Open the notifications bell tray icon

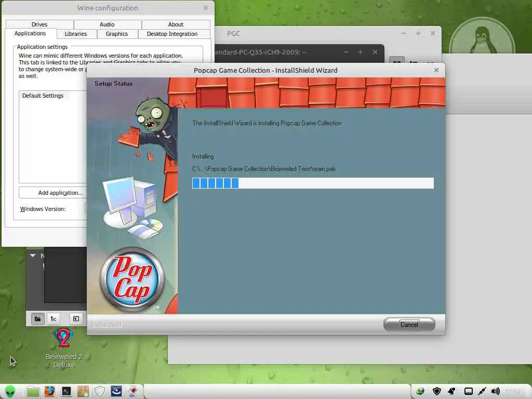452,392
